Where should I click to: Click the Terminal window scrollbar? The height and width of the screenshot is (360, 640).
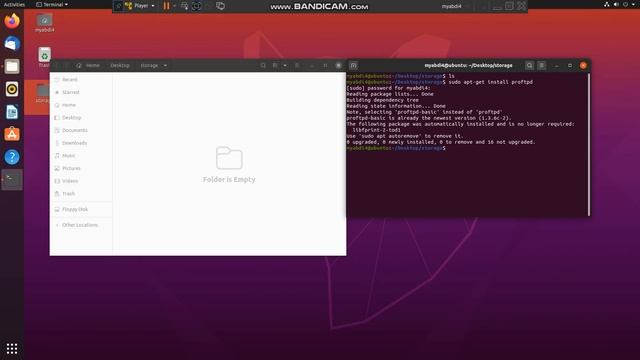[589, 144]
